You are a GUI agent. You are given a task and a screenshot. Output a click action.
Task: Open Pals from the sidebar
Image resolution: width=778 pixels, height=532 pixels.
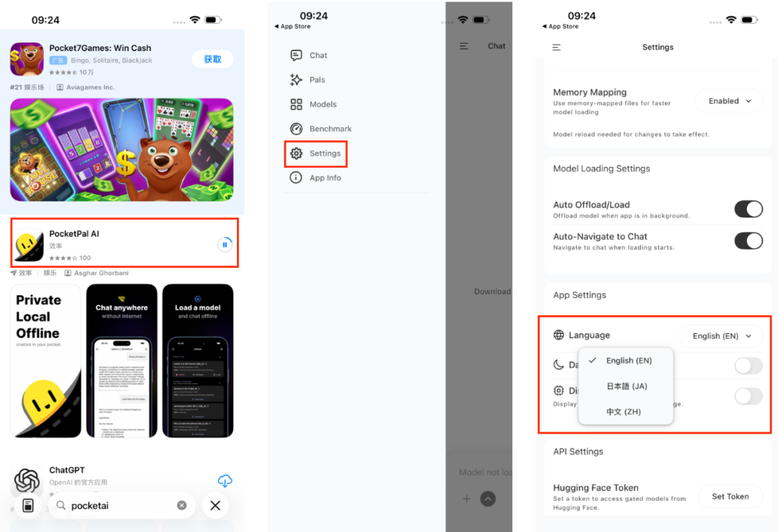[317, 80]
